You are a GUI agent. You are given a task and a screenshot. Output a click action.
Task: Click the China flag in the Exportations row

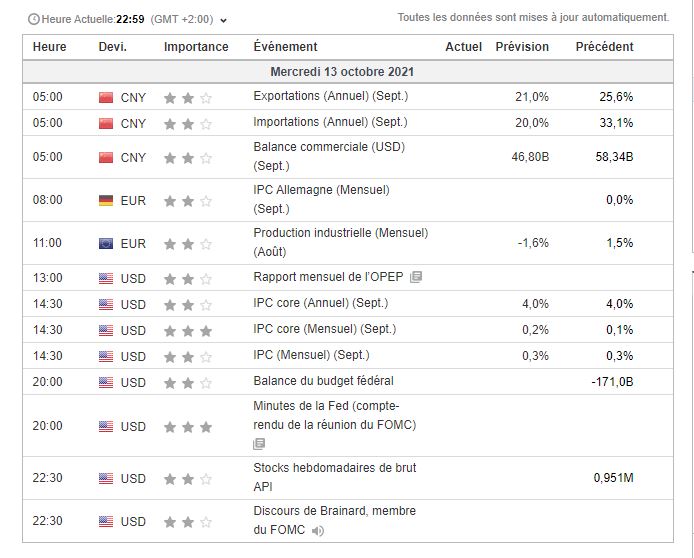click(106, 97)
